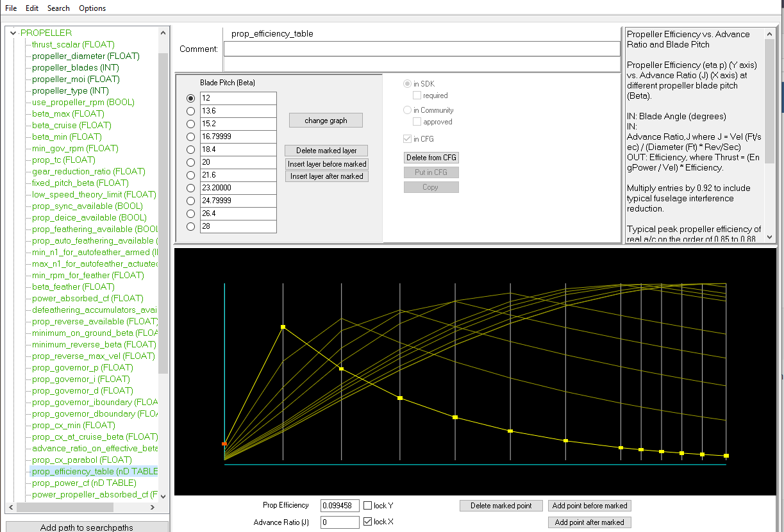Click the change graph button

click(x=326, y=121)
